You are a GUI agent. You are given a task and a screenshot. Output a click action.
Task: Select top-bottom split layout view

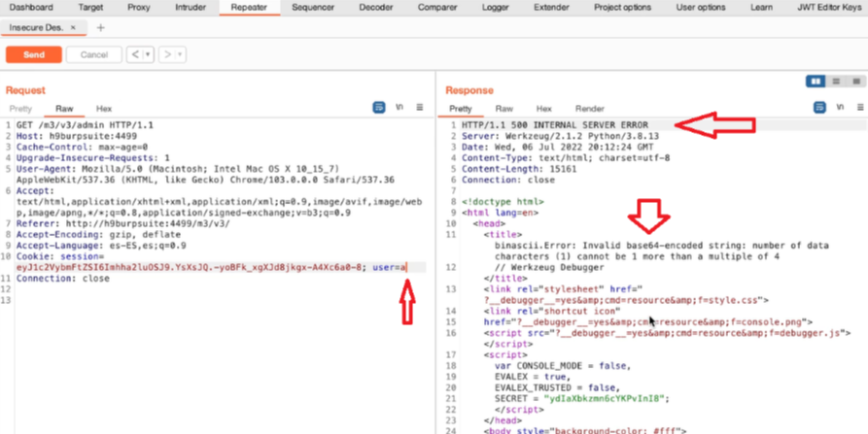836,82
